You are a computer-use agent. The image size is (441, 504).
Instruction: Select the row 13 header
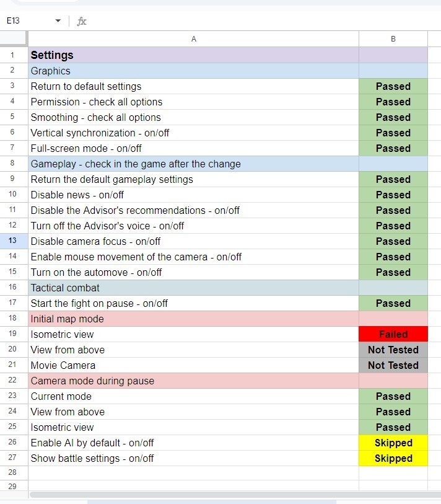coord(13,241)
